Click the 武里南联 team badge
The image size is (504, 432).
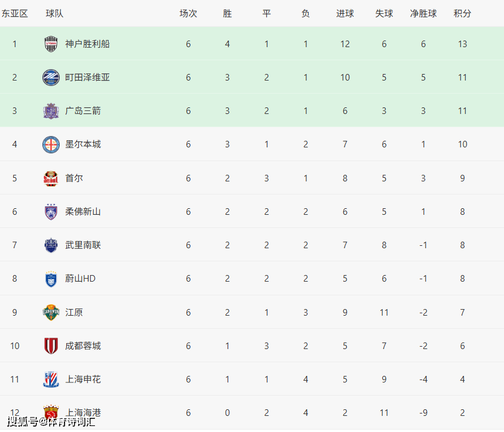[51, 245]
